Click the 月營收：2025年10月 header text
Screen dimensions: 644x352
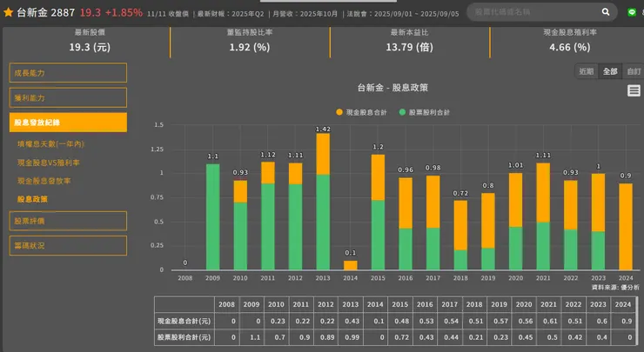point(305,14)
